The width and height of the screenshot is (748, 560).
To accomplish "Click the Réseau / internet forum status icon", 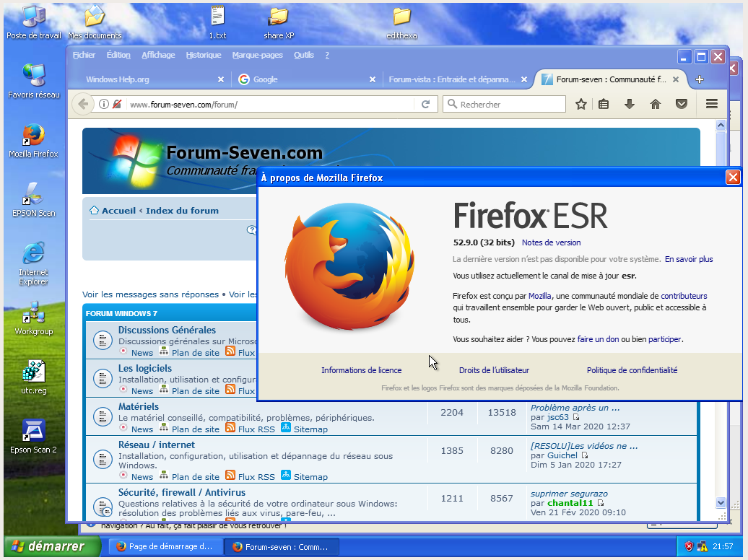I will tap(103, 459).
